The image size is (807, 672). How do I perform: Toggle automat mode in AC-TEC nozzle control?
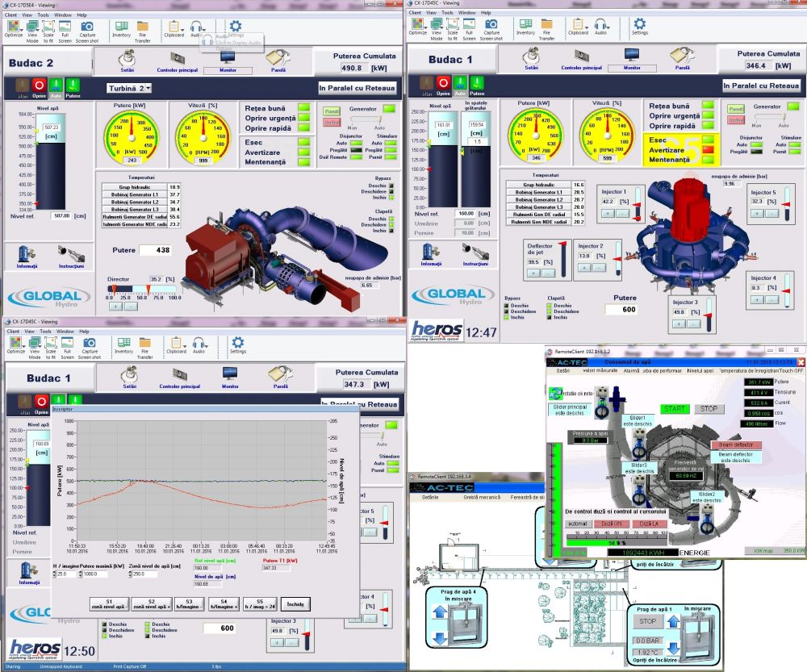578,524
